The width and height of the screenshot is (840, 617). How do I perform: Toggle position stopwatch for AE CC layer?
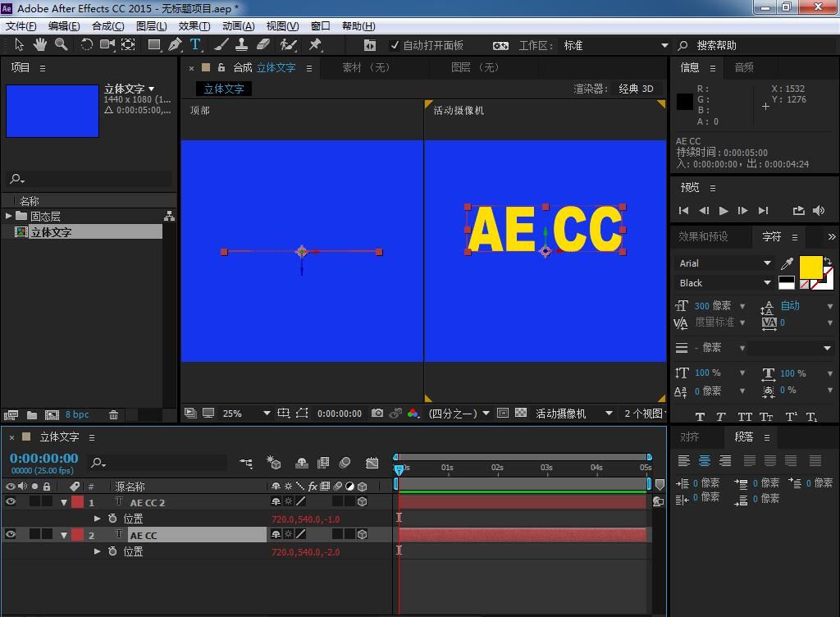(x=112, y=551)
